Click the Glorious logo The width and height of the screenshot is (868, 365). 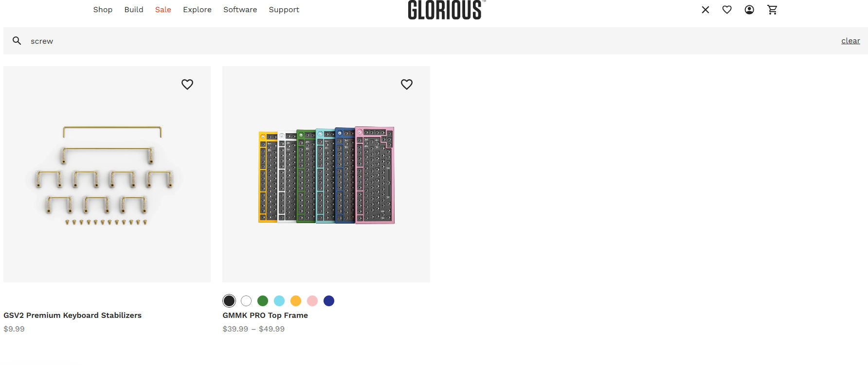[446, 10]
